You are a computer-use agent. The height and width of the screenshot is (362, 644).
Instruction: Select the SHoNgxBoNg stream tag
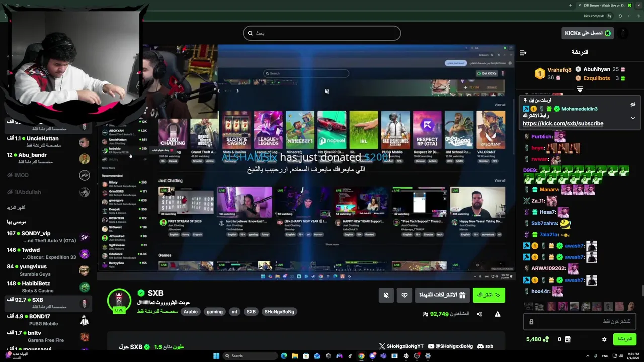pos(279,312)
